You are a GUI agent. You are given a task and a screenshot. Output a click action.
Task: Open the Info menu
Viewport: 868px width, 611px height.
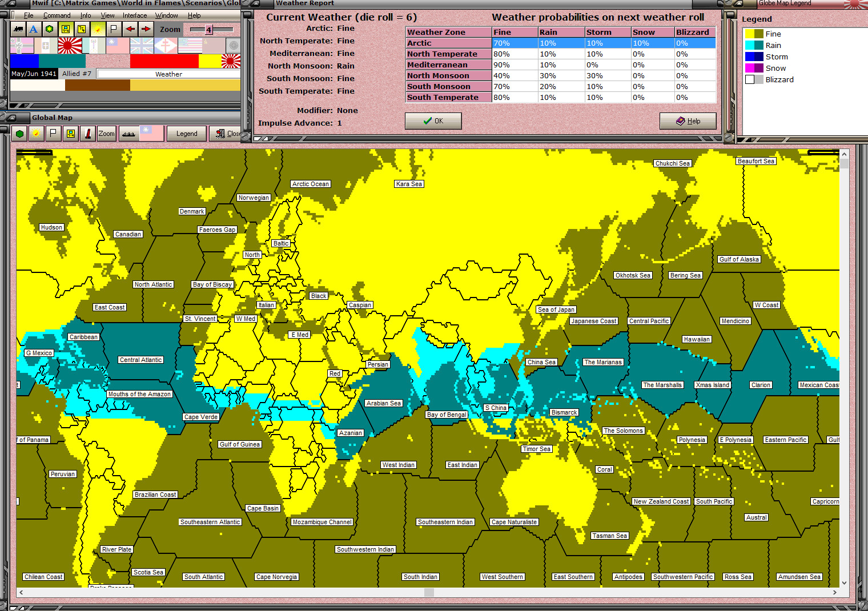point(86,15)
